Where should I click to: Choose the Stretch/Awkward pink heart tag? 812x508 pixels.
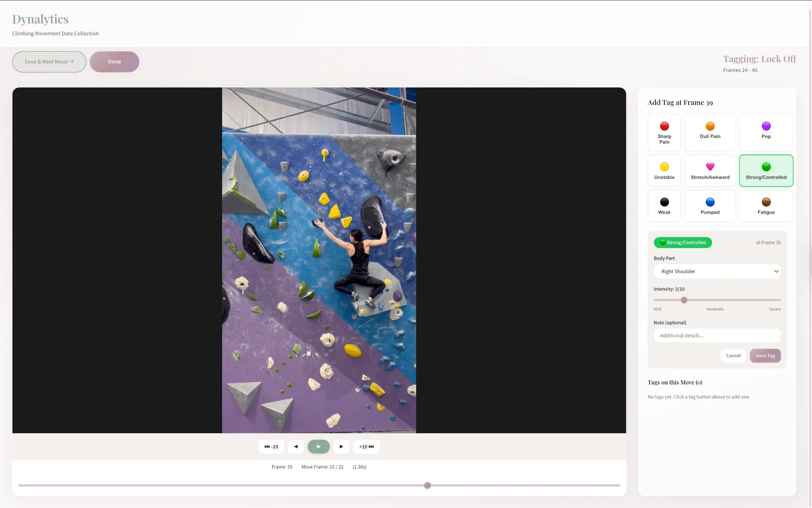click(x=710, y=171)
